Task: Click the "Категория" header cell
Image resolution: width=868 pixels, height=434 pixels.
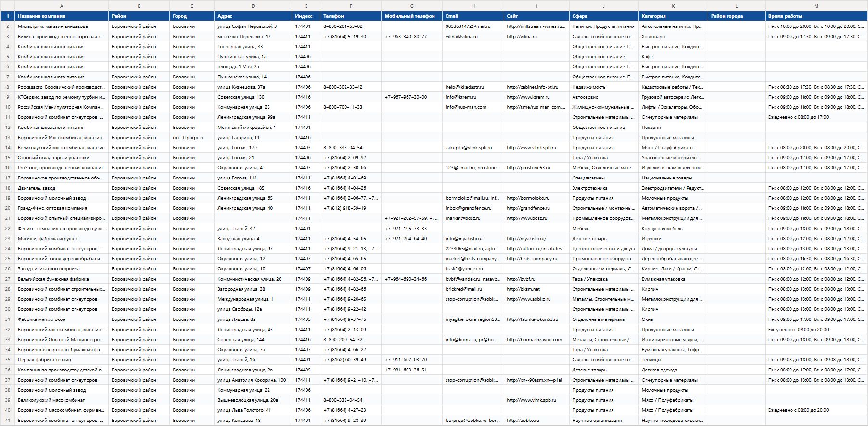Action: [x=673, y=16]
